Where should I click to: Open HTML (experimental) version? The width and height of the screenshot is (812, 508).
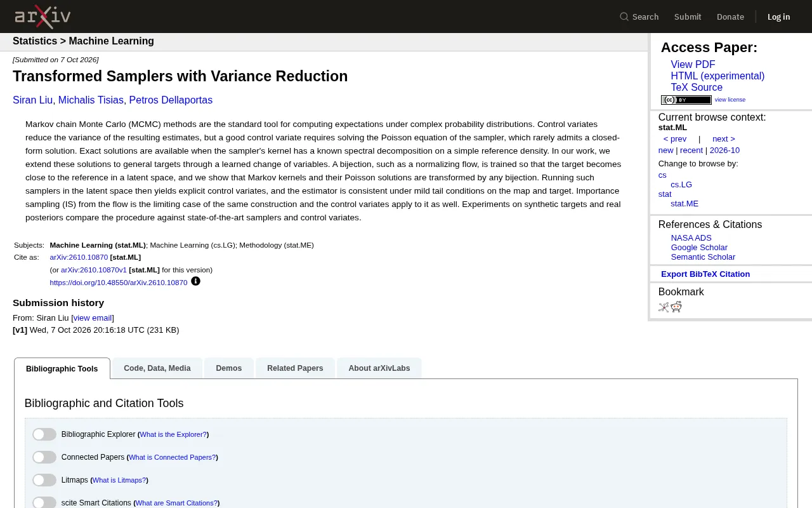tap(717, 76)
